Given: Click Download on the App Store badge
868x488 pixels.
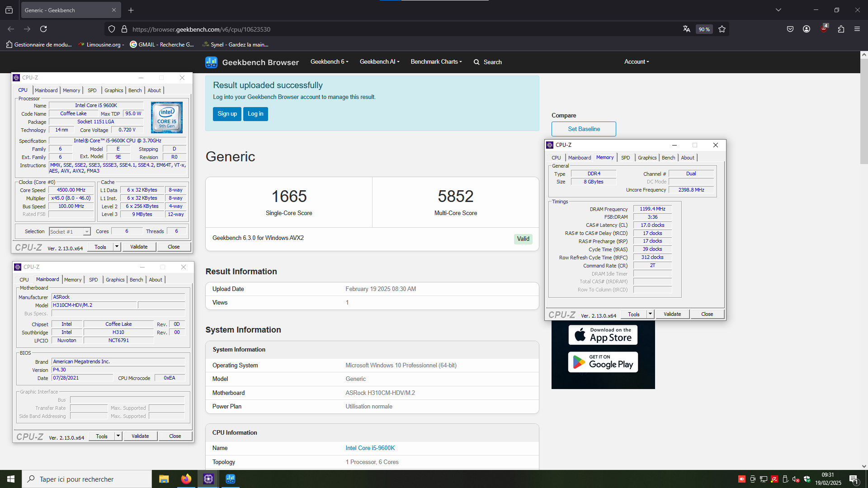Looking at the screenshot, I should [x=603, y=335].
